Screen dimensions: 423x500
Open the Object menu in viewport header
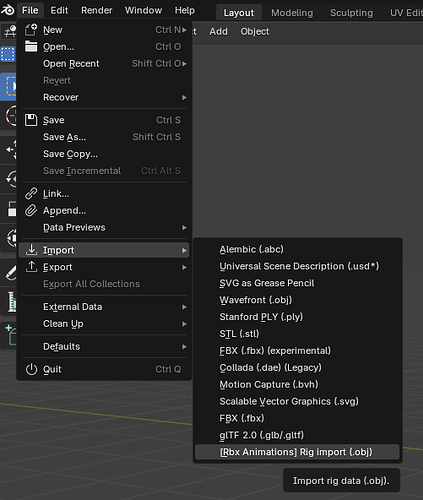point(255,31)
